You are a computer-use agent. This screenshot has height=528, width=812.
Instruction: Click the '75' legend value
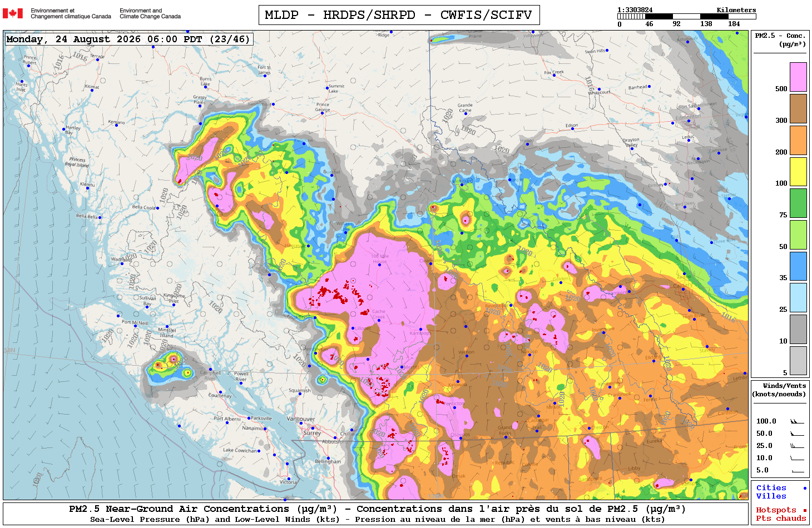coord(783,215)
